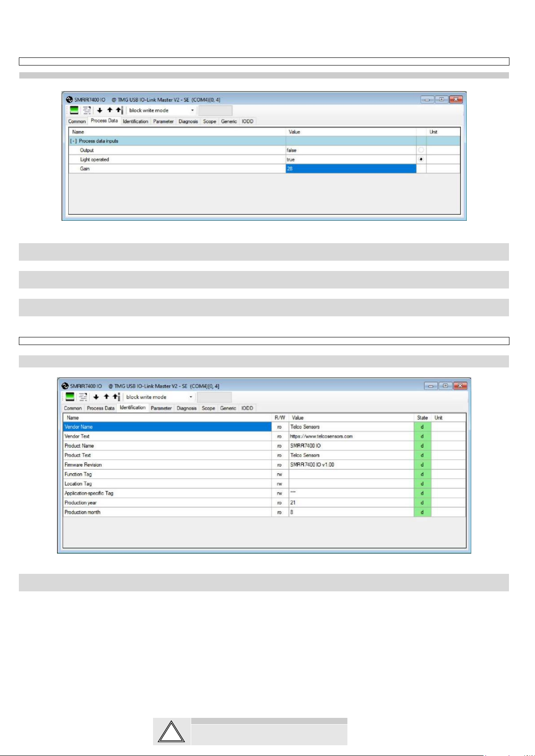Viewport: 535px width, 756px height.
Task: Click the green State cell of the Function Tag row
Action: point(422,474)
